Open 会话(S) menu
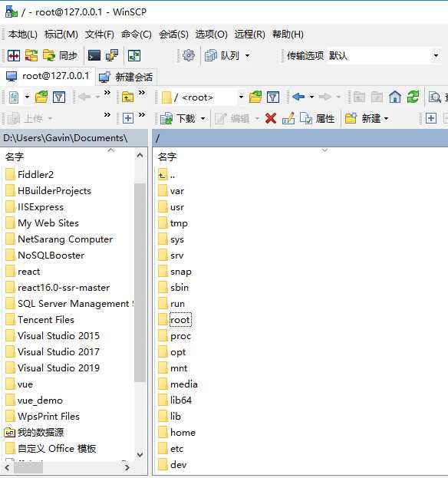Screen dimensions: 448x478 tap(173, 34)
